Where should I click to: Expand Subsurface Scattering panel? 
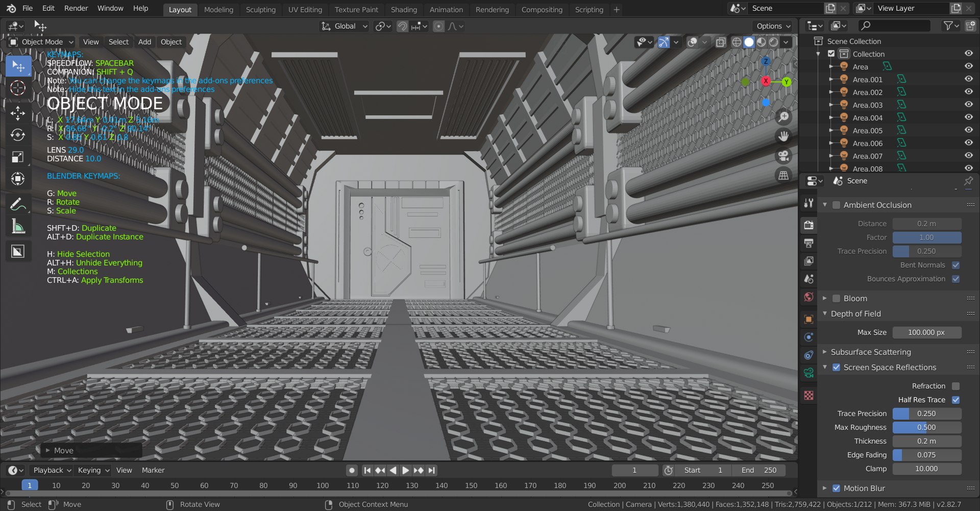pyautogui.click(x=825, y=352)
